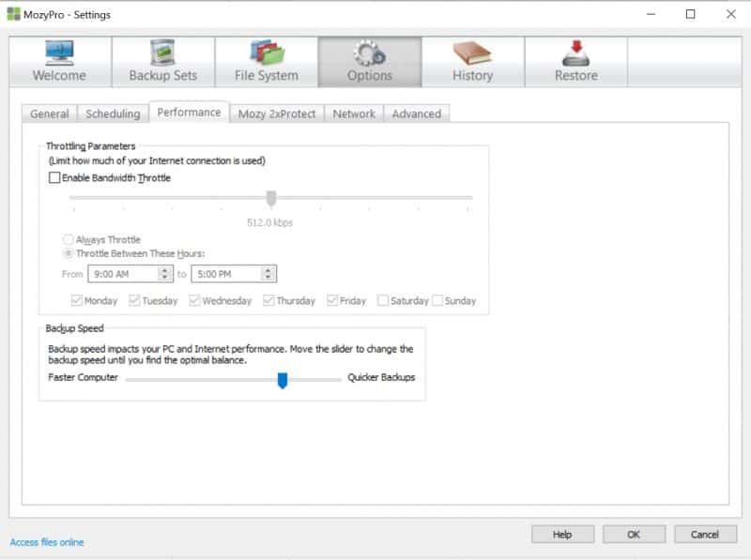The image size is (751, 560).
Task: Click the From time spinner arrows
Action: [165, 274]
